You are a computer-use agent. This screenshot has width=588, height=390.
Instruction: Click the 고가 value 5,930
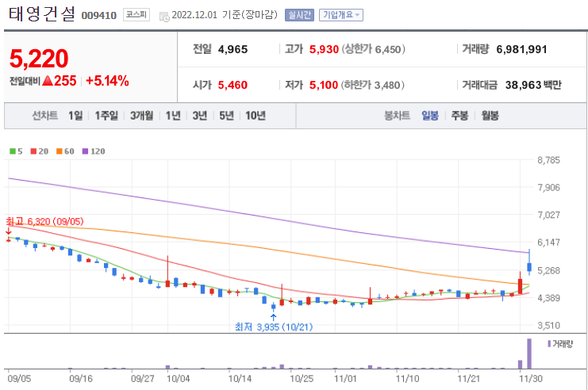(x=324, y=49)
